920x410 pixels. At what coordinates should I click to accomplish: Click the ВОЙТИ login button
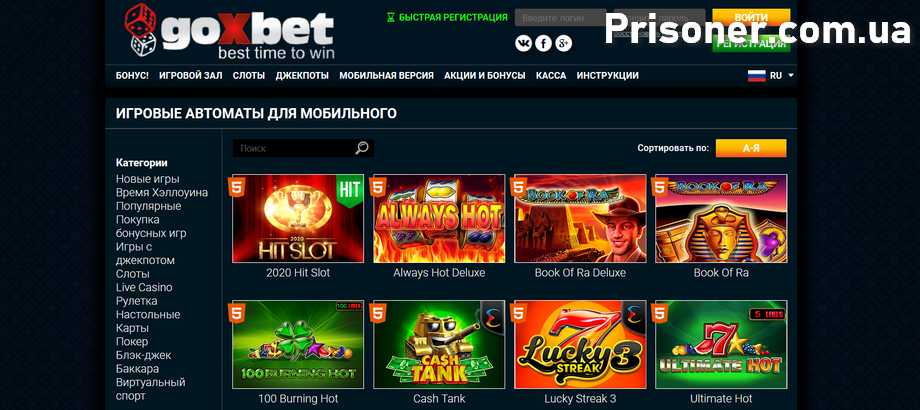pyautogui.click(x=751, y=18)
